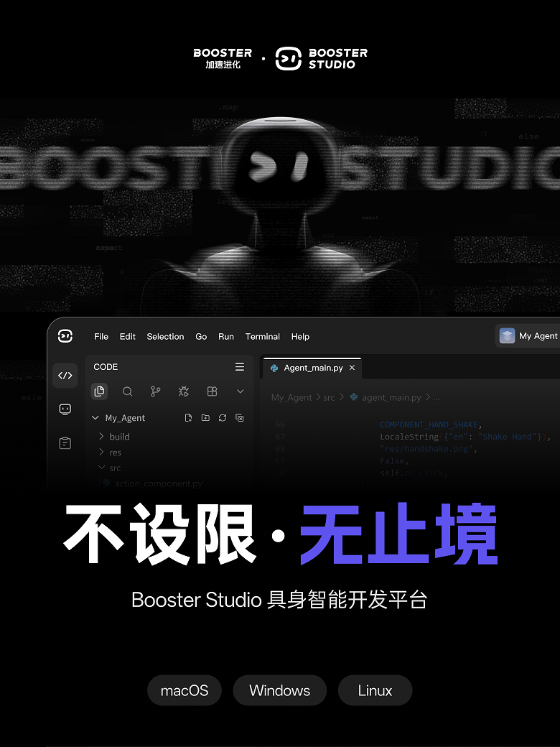Click COMPONENT_HAND_SHAKE in the code editor

coord(429,424)
